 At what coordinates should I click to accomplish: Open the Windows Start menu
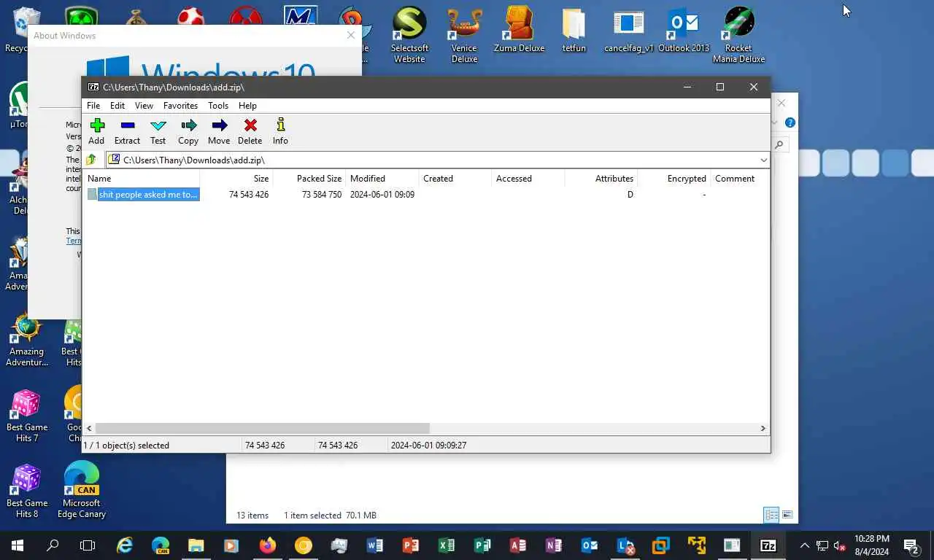coord(18,545)
